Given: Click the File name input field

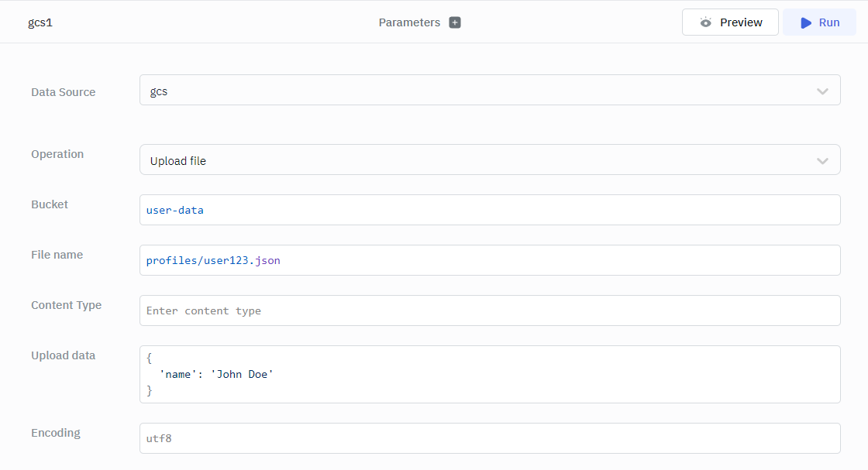Looking at the screenshot, I should click(490, 260).
